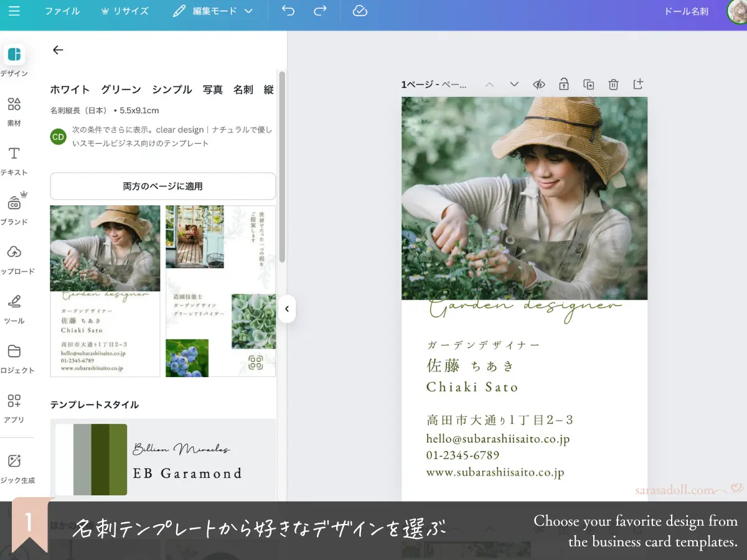
Task: Click the duplicate page icon
Action: point(588,85)
